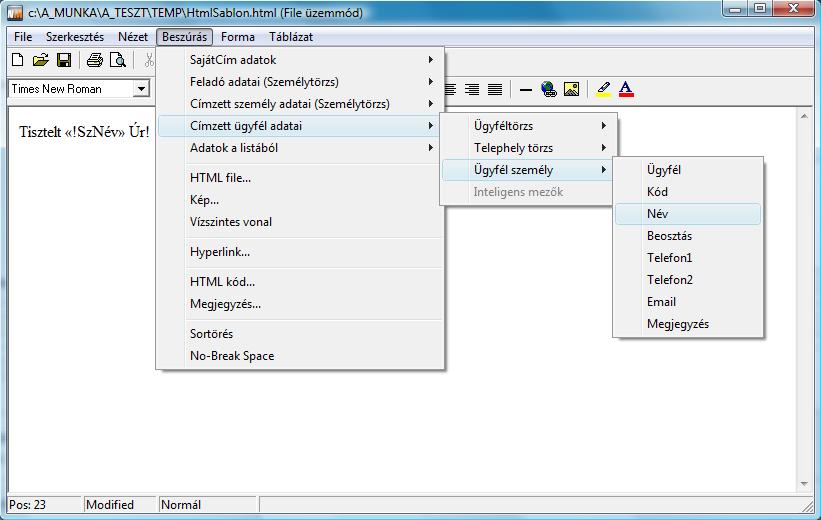The image size is (821, 520).
Task: Open the Times New Roman font dropdown
Action: tap(141, 89)
